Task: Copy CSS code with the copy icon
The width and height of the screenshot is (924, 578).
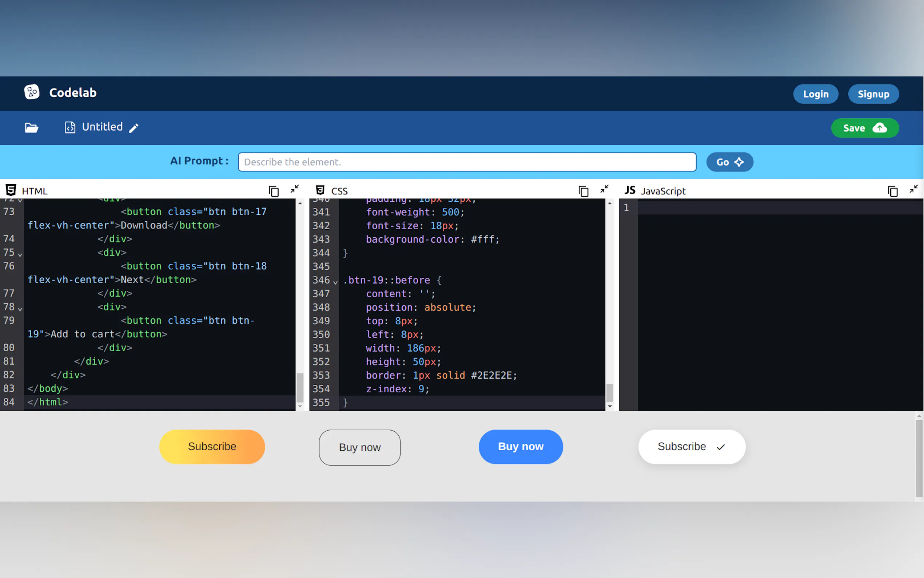Action: 583,191
